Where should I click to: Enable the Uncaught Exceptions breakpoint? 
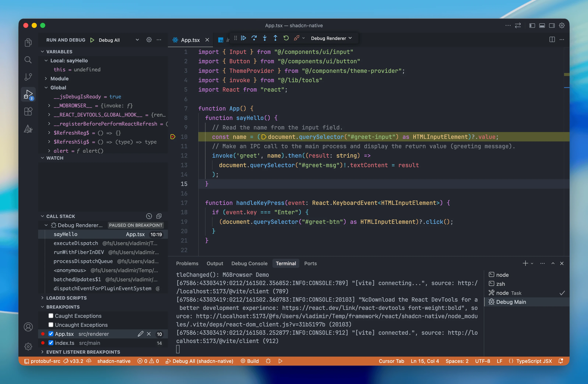(51, 325)
